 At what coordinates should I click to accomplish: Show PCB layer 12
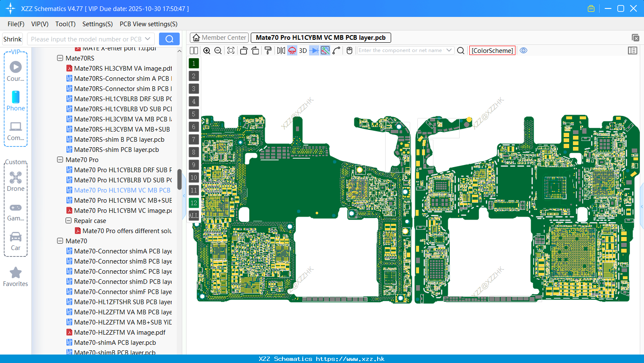(194, 203)
